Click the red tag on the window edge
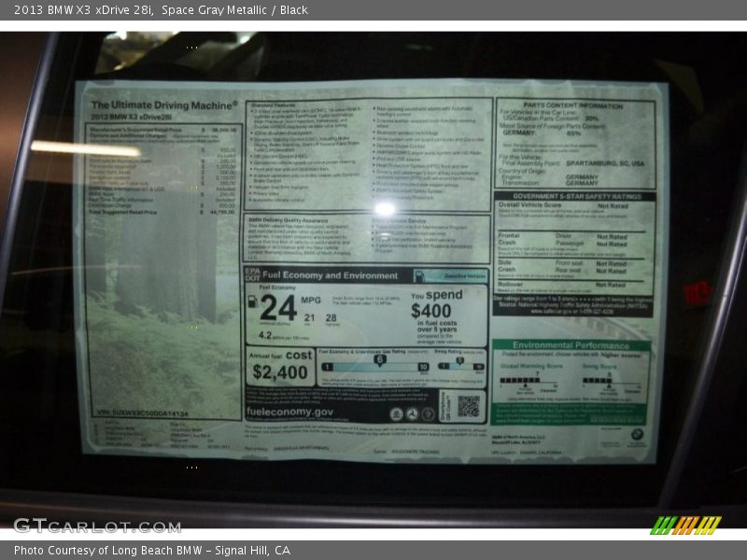 pos(697,291)
